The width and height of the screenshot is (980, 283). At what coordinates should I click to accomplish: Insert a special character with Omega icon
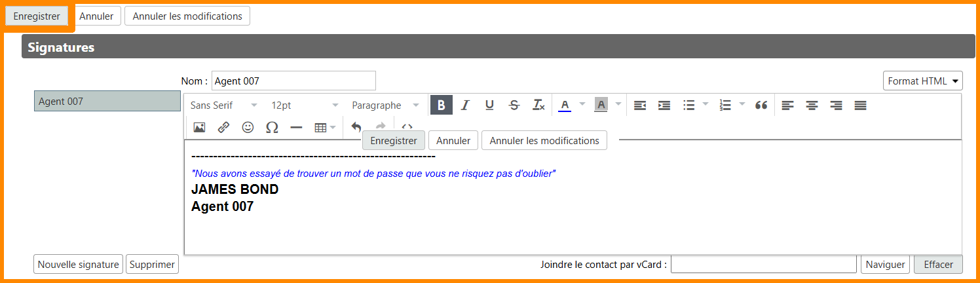click(x=272, y=128)
